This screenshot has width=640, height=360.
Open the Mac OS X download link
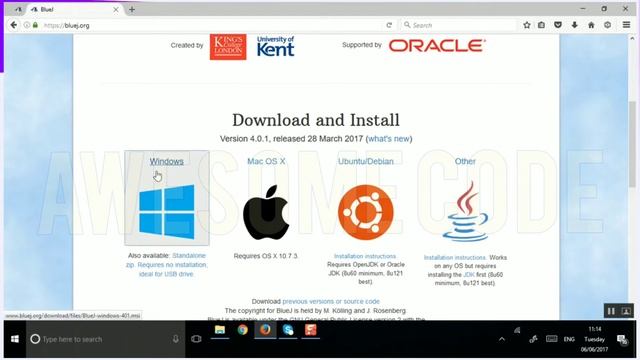266,162
